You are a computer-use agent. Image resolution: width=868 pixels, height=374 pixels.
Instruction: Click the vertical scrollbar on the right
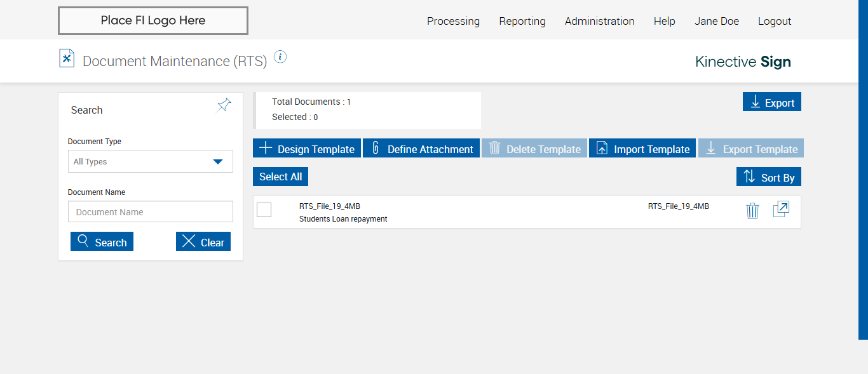[x=863, y=170]
